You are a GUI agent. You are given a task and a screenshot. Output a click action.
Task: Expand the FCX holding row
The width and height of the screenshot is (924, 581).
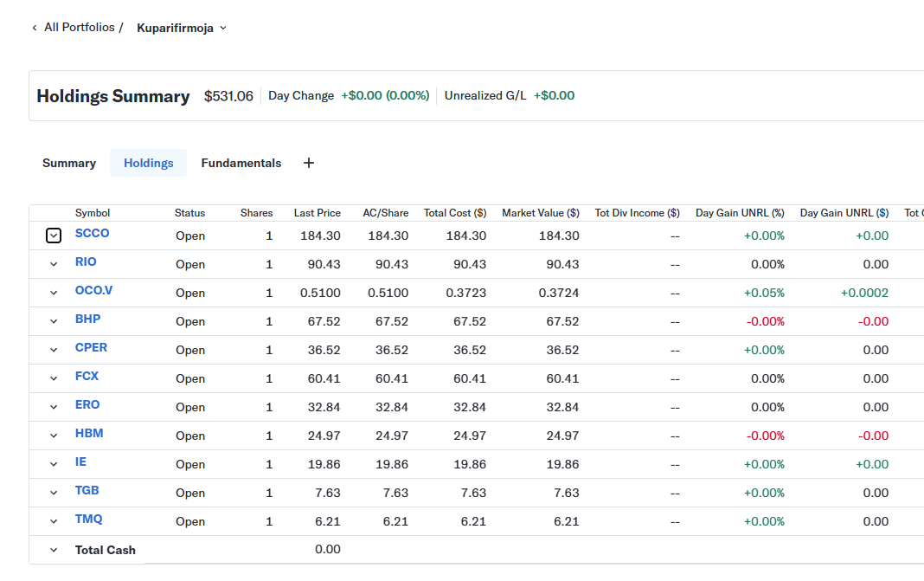tap(54, 378)
